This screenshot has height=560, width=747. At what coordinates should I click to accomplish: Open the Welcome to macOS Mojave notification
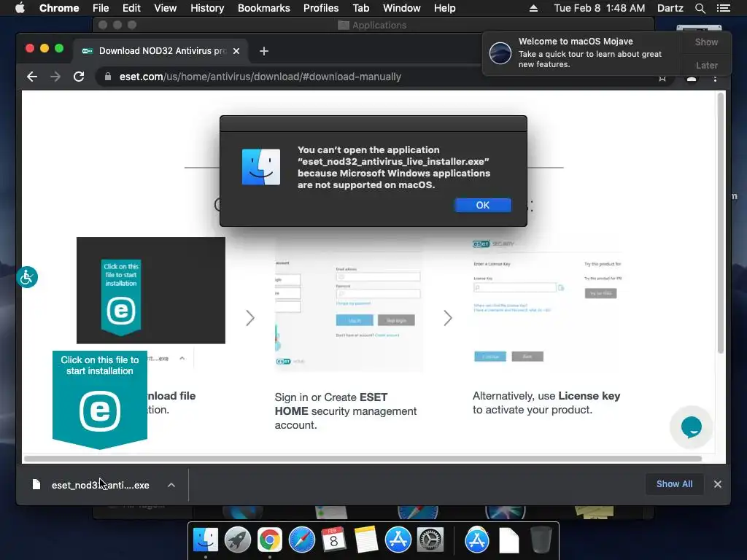581,52
